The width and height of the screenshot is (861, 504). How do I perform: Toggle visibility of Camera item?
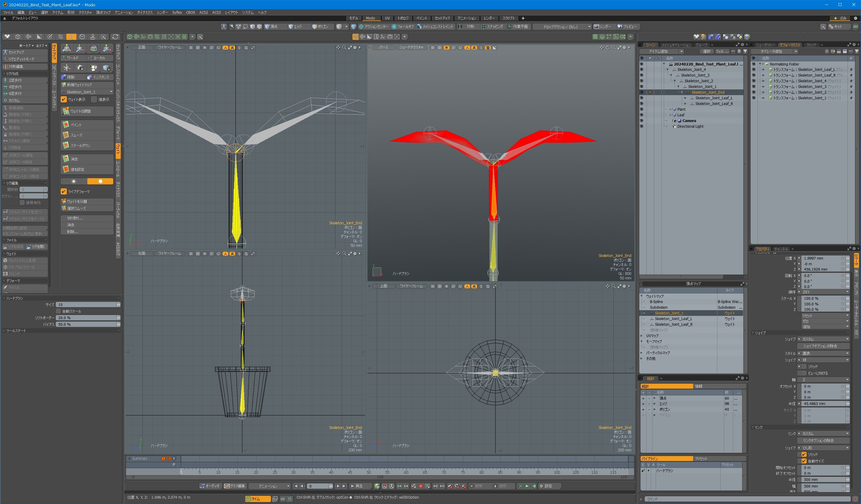tap(641, 121)
